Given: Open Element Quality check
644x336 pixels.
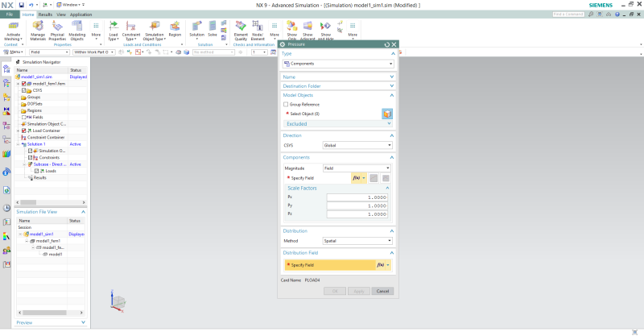Looking at the screenshot, I should (x=241, y=27).
